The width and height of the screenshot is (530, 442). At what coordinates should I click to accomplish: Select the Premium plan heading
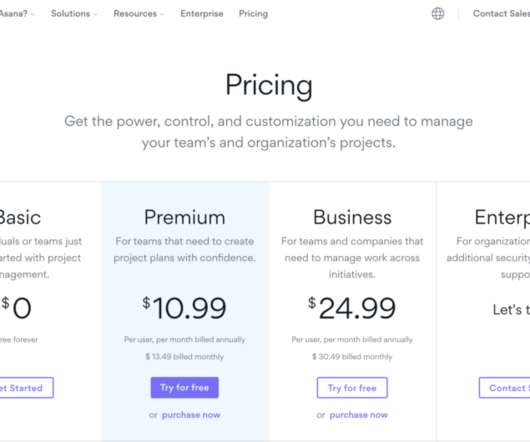coord(185,217)
